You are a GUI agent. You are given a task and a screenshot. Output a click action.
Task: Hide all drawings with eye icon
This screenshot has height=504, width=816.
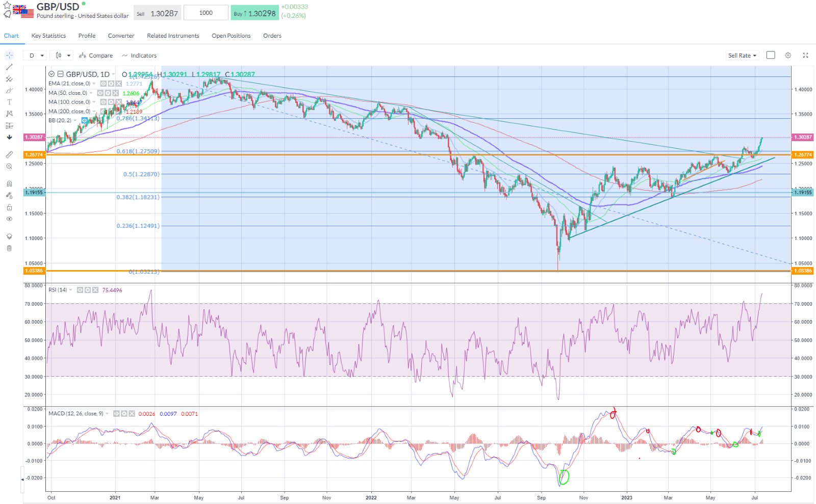point(9,219)
